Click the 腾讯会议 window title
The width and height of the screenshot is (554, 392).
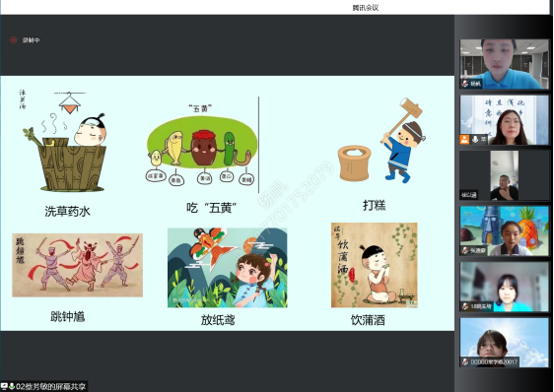(x=366, y=8)
